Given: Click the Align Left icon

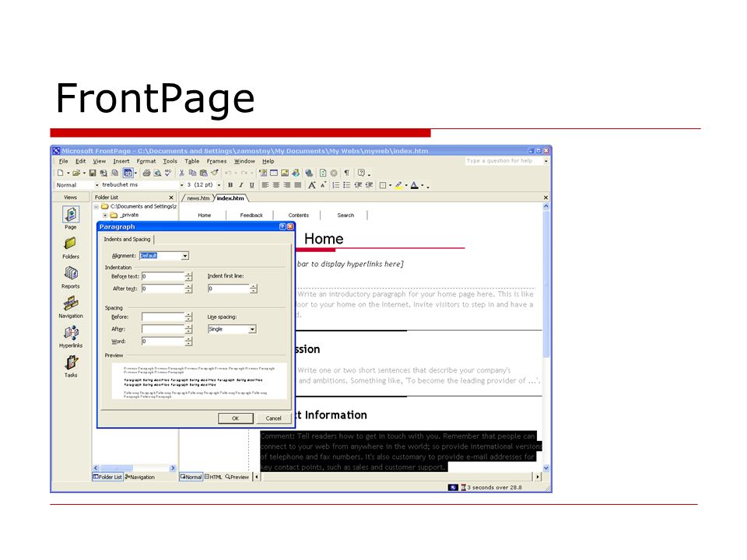Looking at the screenshot, I should 265,185.
